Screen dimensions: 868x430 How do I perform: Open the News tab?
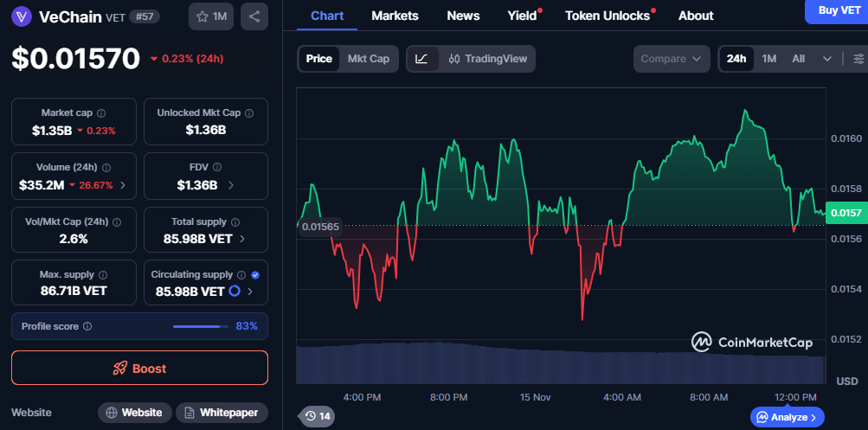click(463, 16)
